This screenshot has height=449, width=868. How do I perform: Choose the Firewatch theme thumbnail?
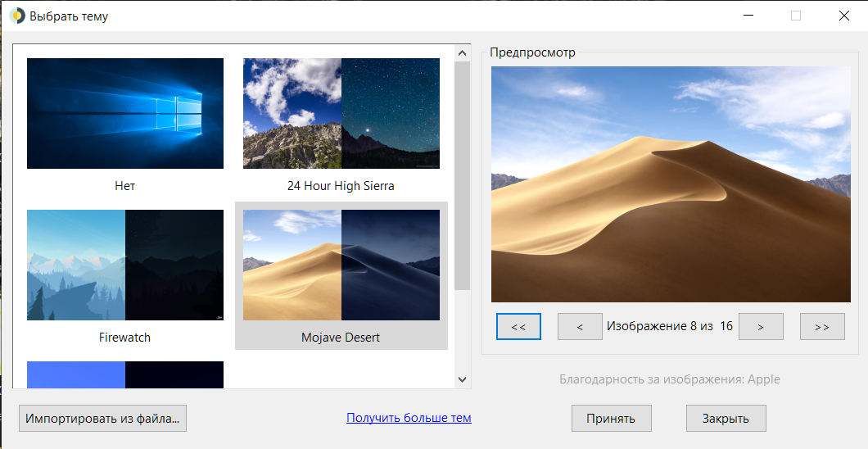(125, 265)
